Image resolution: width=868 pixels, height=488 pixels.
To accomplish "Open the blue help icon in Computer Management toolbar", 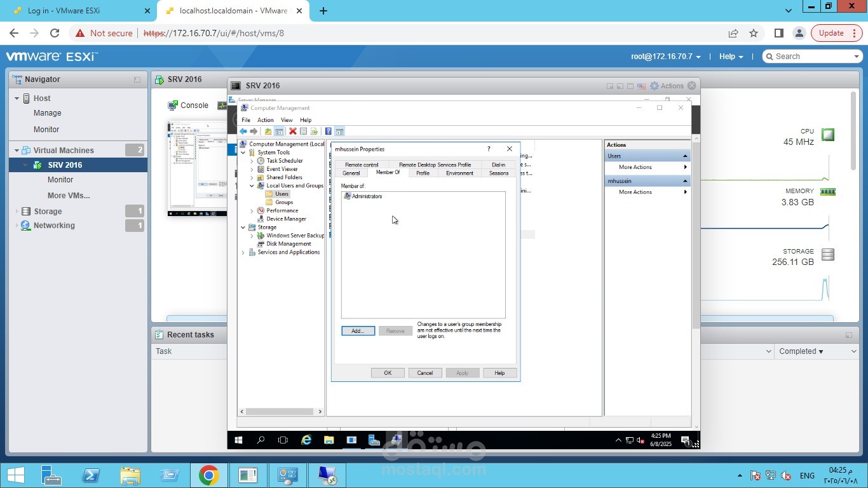I will (x=329, y=132).
